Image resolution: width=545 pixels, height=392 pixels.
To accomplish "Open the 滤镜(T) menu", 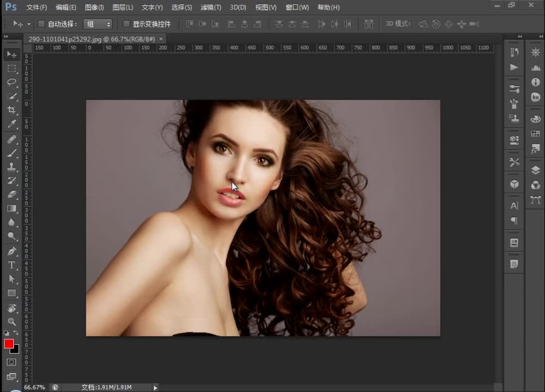I will pyautogui.click(x=211, y=8).
